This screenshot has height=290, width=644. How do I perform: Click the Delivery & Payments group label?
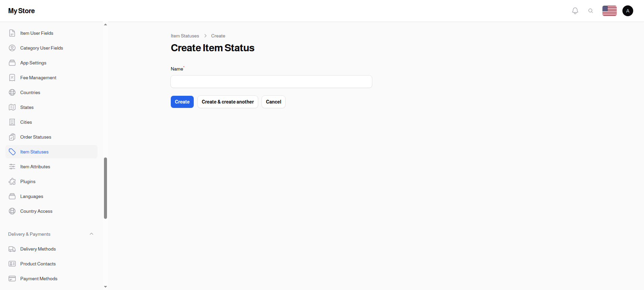pyautogui.click(x=29, y=234)
